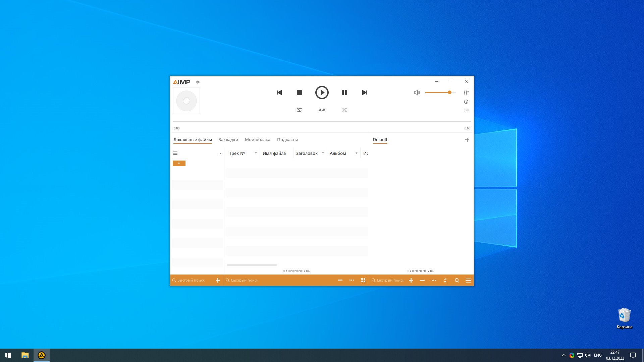Open the equalizer sliders icon

coord(466,93)
